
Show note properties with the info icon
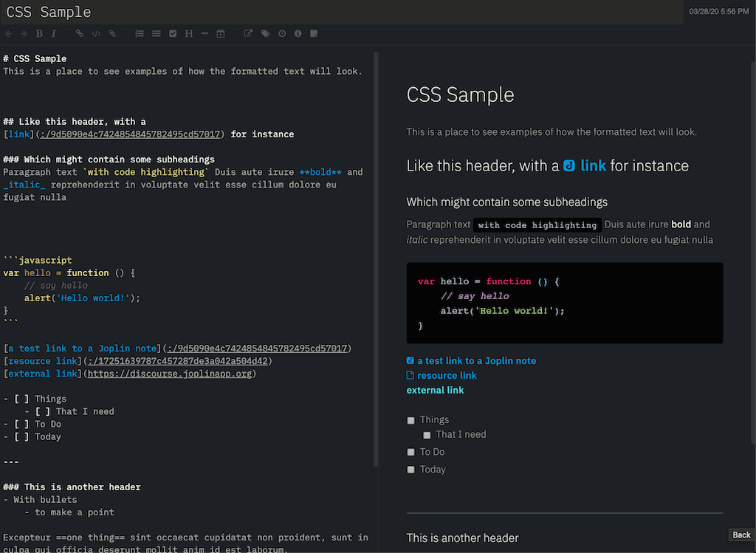298,34
